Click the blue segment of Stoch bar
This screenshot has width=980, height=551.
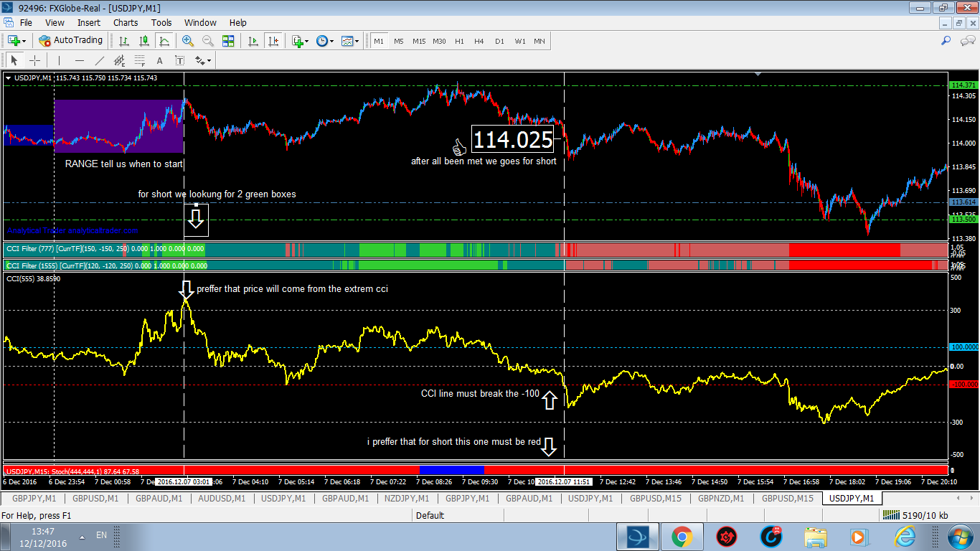click(453, 470)
